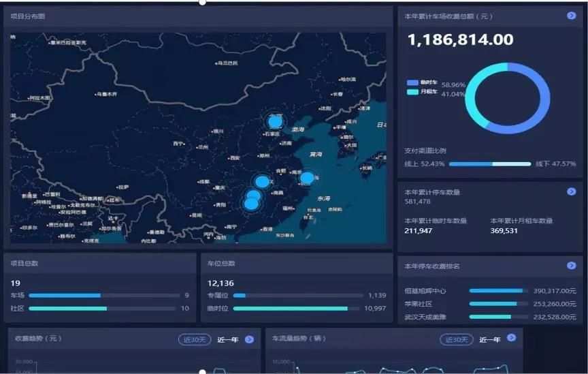Click arrow icon in 车流量趋势 panel header
The width and height of the screenshot is (588, 374).
511,338
